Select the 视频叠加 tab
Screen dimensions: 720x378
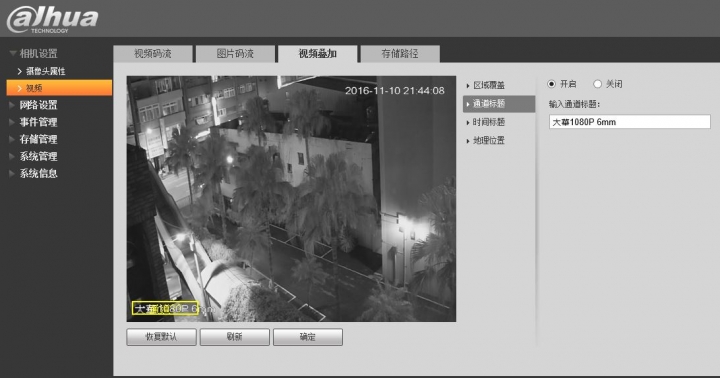pyautogui.click(x=317, y=54)
